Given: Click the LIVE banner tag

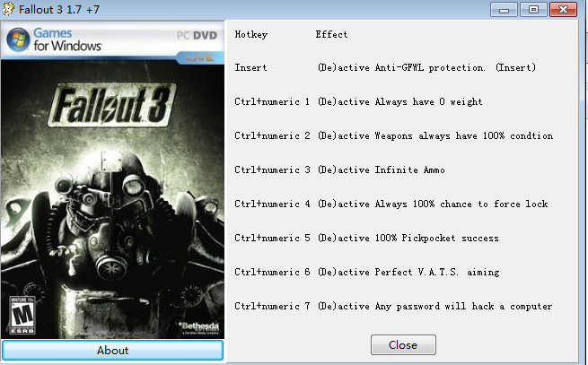Looking at the screenshot, I should click(200, 57).
